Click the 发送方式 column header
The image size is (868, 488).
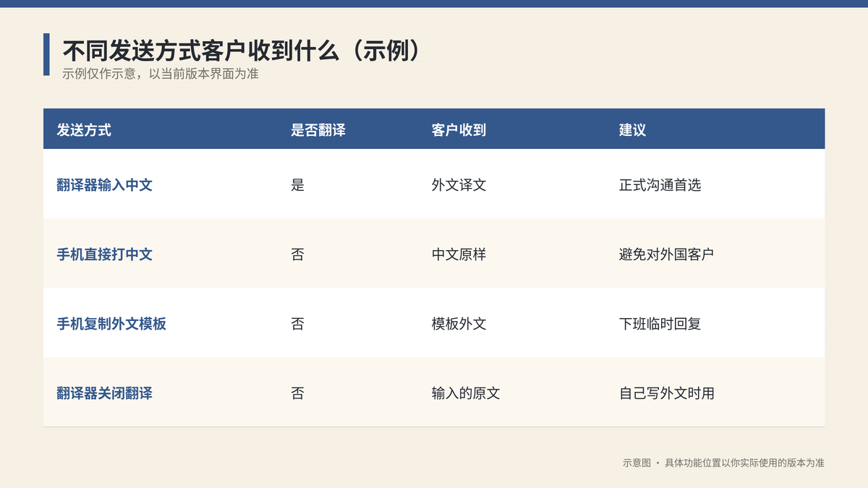(84, 130)
